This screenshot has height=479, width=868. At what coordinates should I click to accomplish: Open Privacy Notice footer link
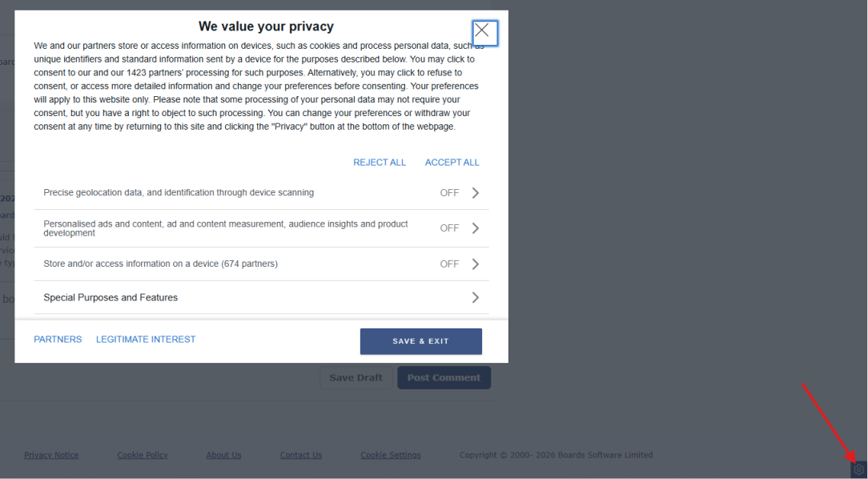51,455
